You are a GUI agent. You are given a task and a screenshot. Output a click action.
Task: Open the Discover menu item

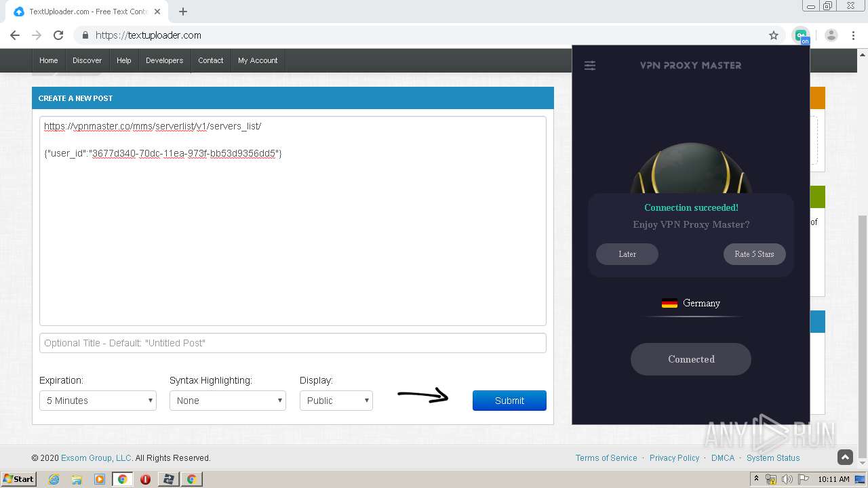click(x=87, y=60)
